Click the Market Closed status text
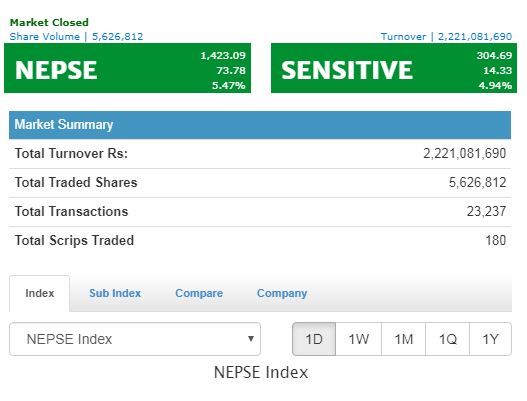The height and width of the screenshot is (401, 527). tap(49, 23)
